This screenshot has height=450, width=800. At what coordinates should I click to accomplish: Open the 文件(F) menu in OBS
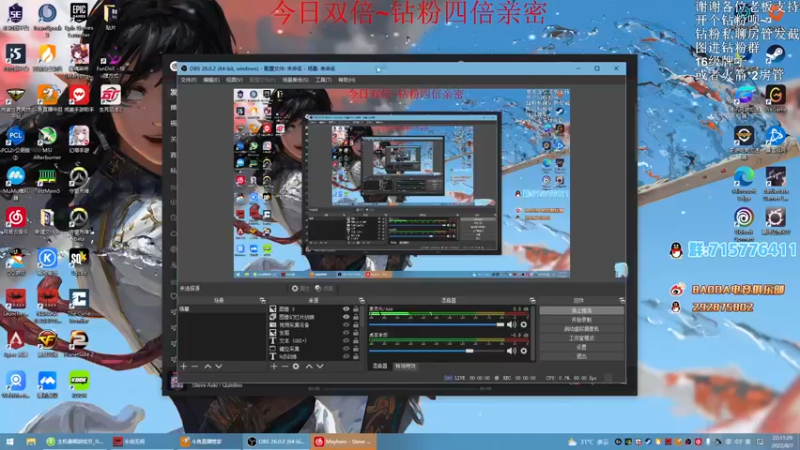pyautogui.click(x=188, y=80)
